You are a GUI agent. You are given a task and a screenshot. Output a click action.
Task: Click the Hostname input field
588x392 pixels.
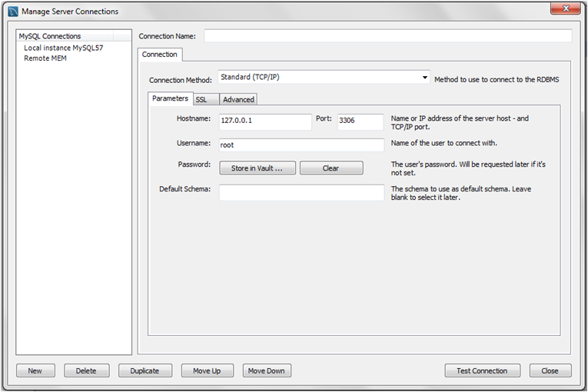[264, 121]
